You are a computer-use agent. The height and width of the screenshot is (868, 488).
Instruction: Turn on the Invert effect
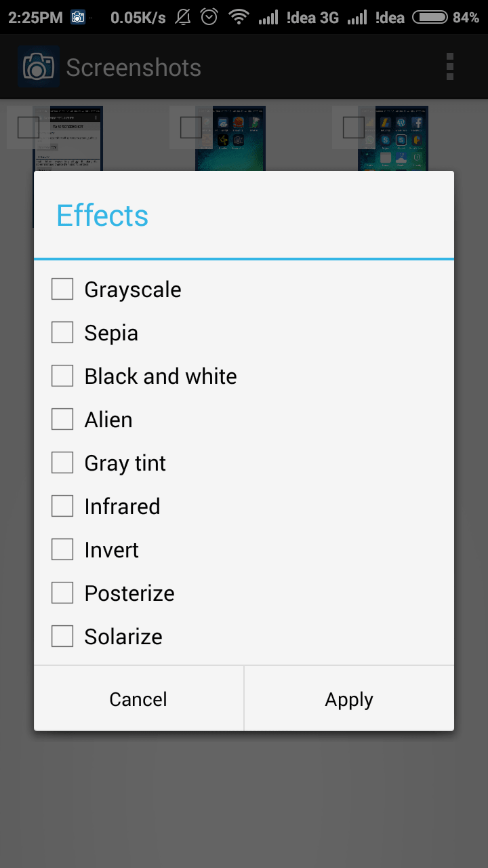(x=62, y=550)
